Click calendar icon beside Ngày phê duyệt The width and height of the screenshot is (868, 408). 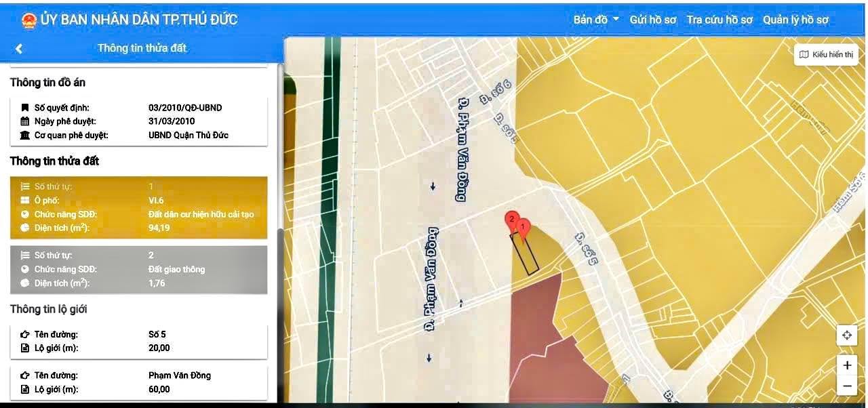coord(25,121)
